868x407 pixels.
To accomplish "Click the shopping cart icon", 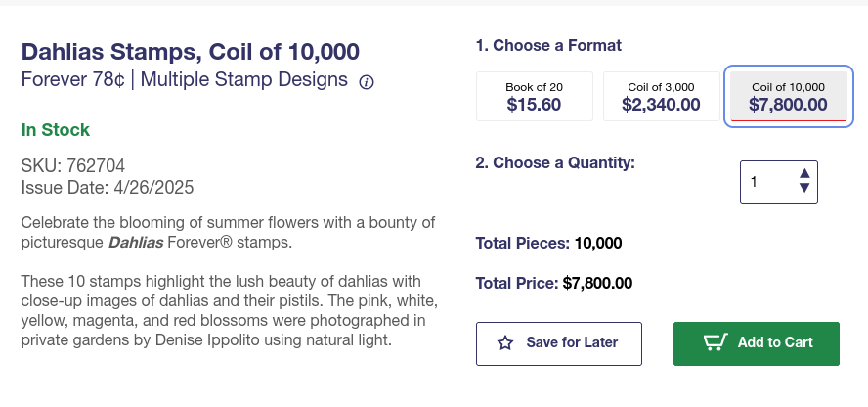I will pyautogui.click(x=716, y=342).
